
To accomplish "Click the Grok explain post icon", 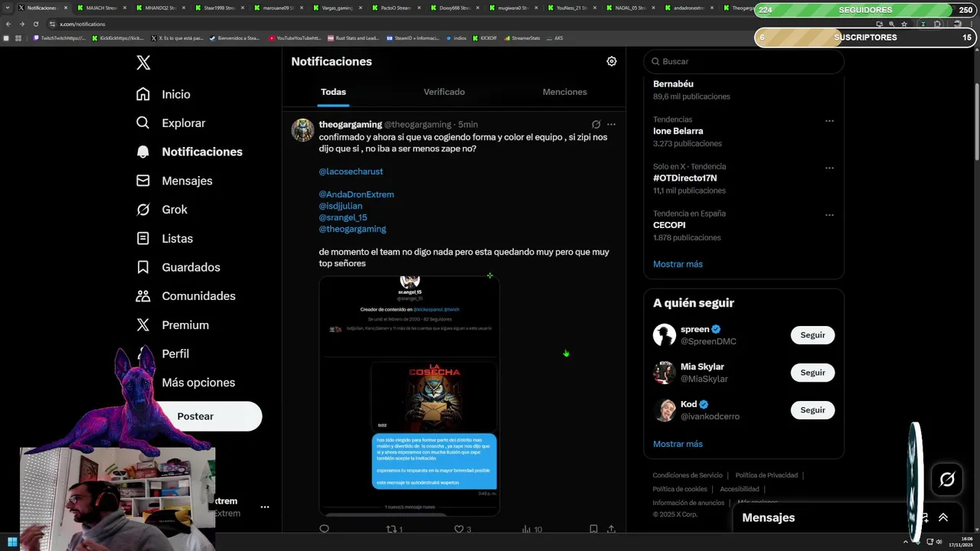I will tap(596, 124).
